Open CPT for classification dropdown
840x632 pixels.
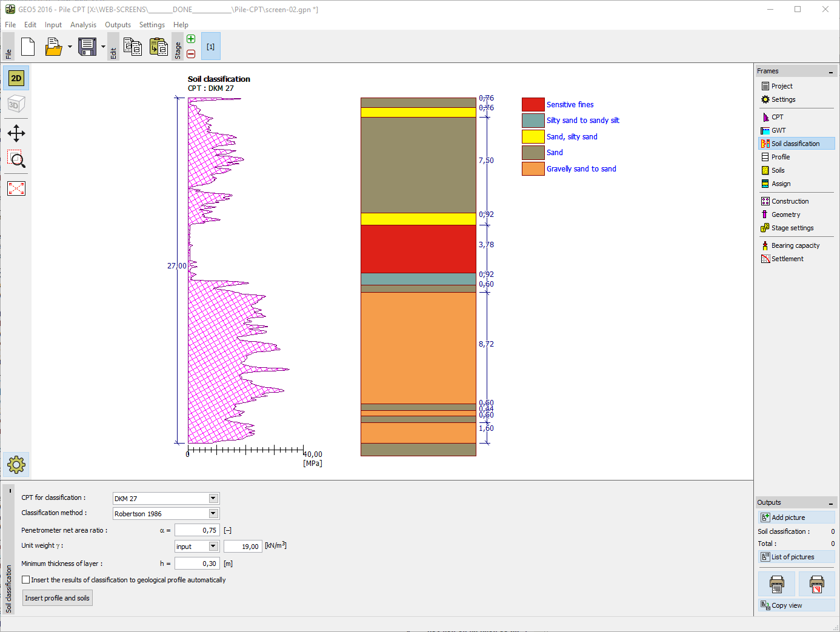(213, 498)
